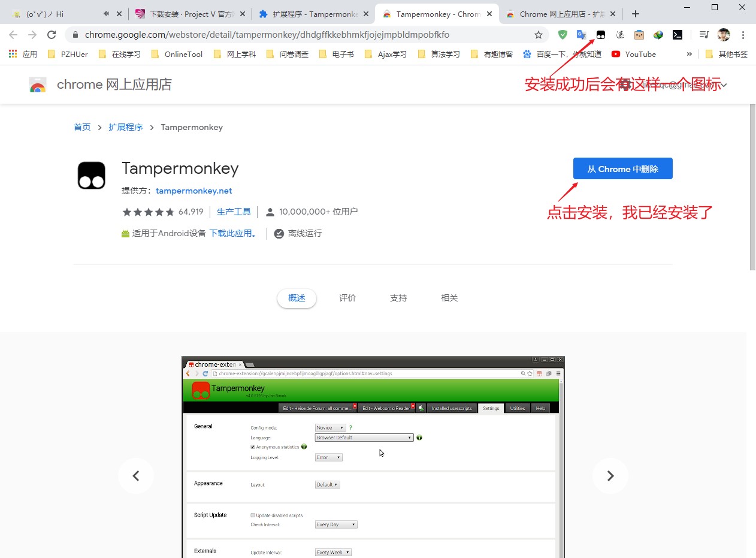Click the calligraphy character extension icon

click(620, 35)
